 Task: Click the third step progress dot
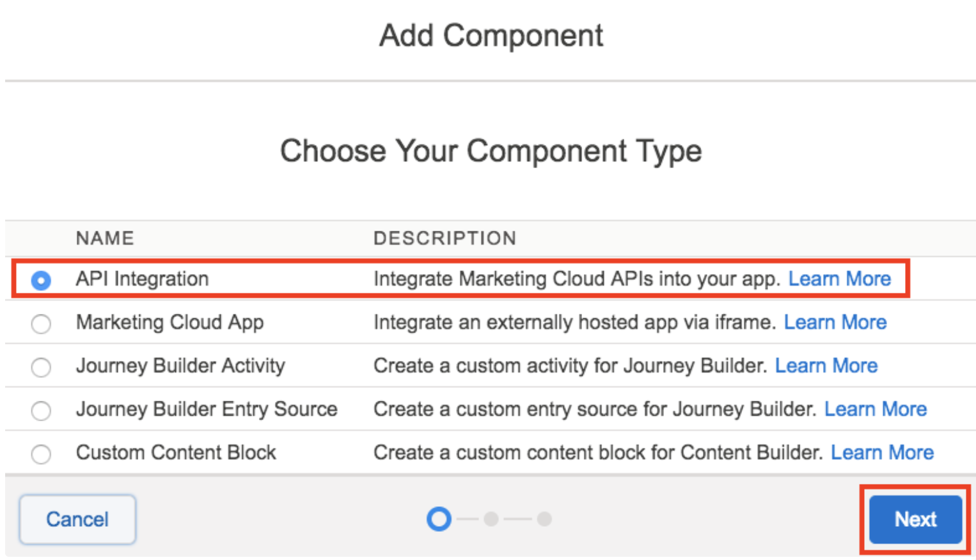tap(544, 519)
